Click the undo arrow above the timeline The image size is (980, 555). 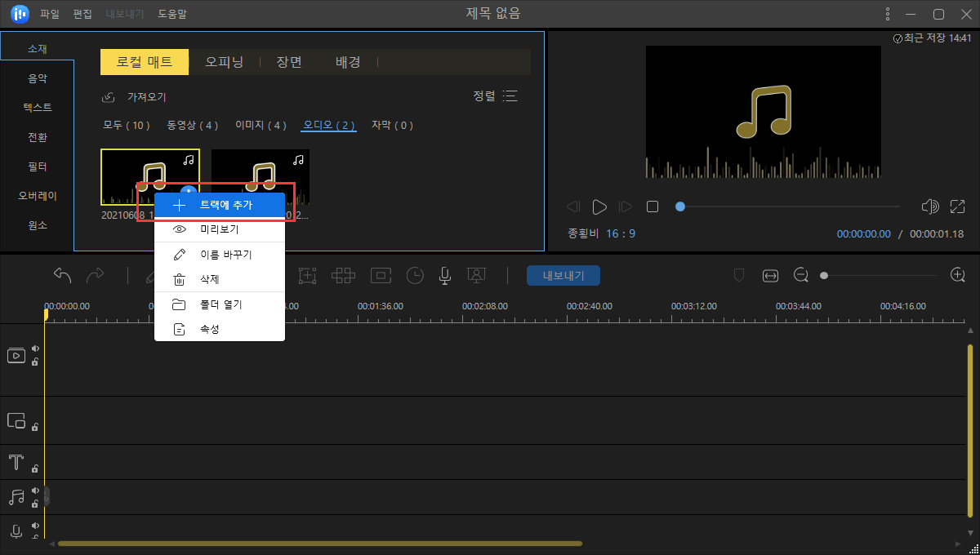coord(62,275)
